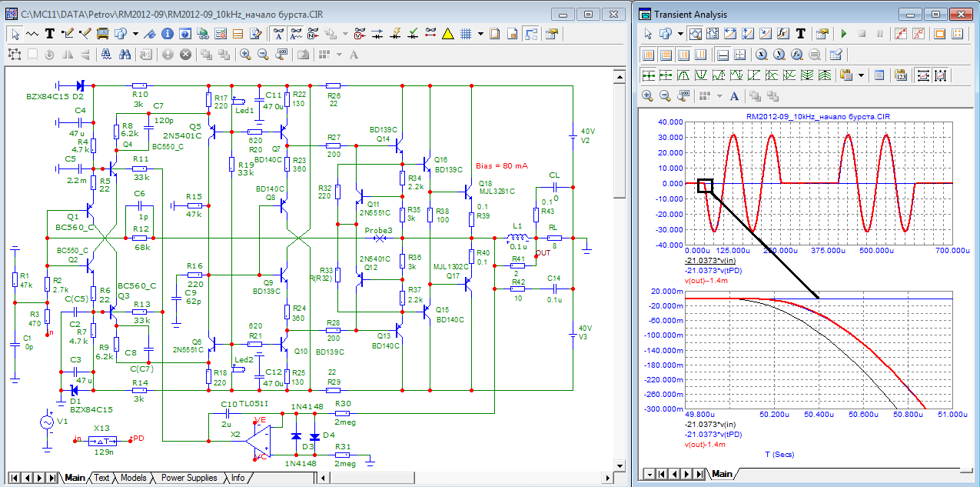The image size is (980, 487).
Task: Run the transient analysis with the green play button
Action: pos(844,34)
